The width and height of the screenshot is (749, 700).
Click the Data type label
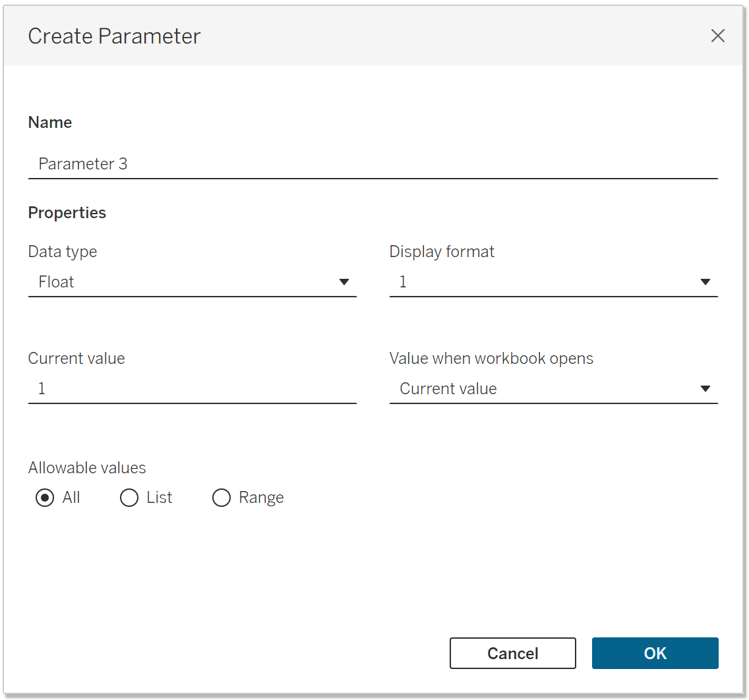pyautogui.click(x=63, y=252)
